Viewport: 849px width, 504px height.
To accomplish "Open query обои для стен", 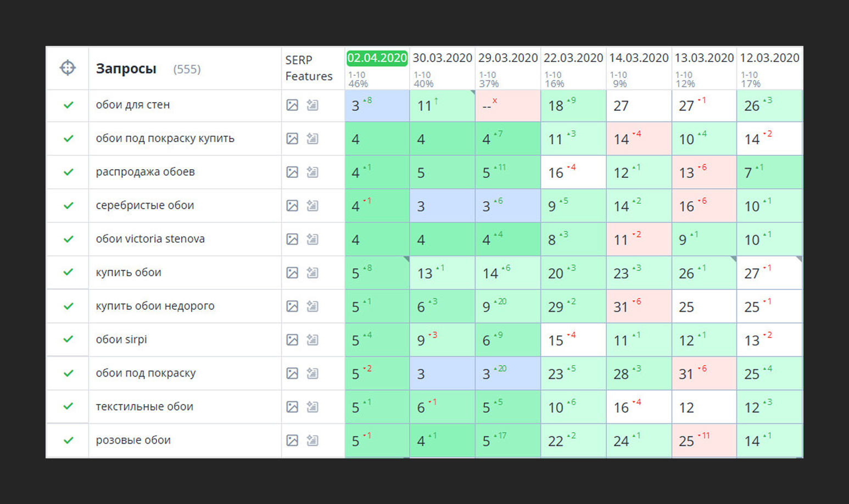I will pyautogui.click(x=133, y=105).
